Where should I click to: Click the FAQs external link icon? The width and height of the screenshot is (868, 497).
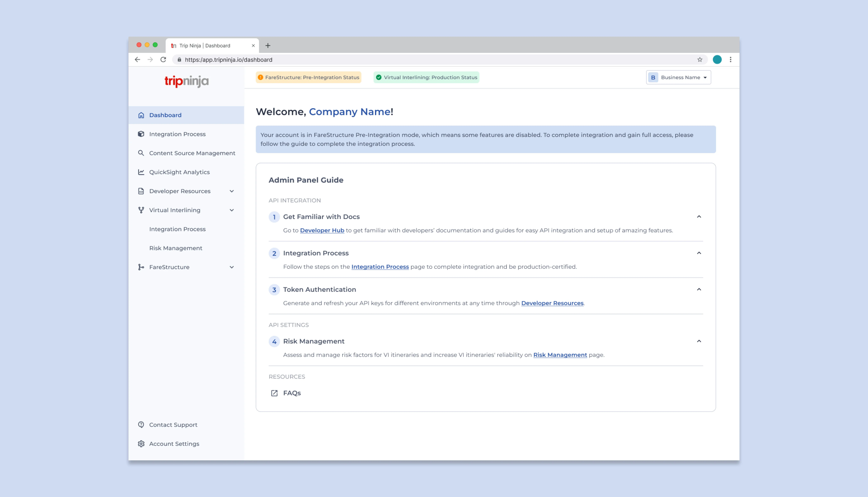[274, 393]
